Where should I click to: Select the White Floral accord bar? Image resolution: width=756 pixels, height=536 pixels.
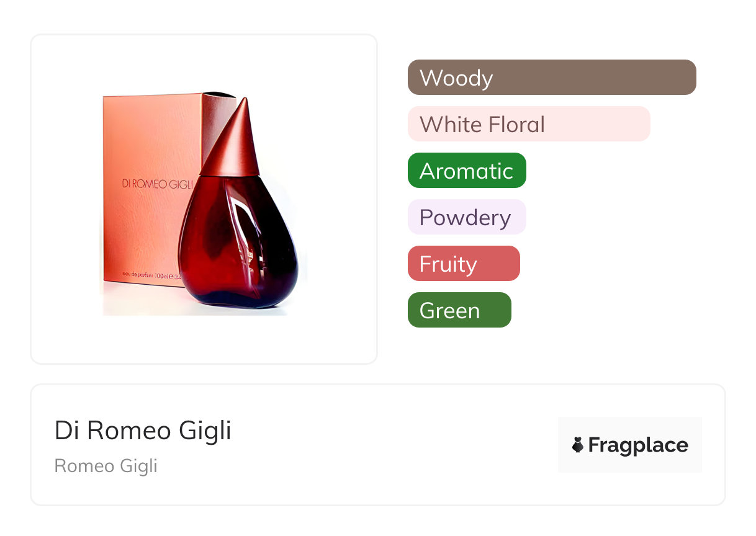point(528,124)
